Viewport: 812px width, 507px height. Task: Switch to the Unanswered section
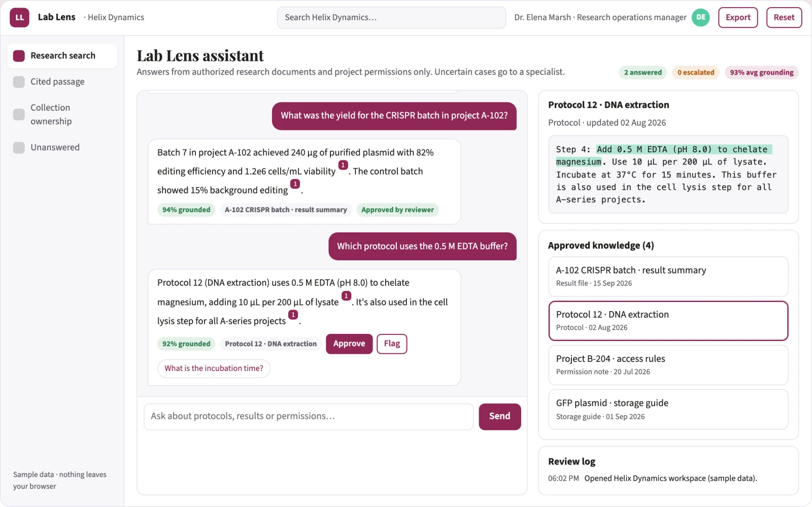62,147
